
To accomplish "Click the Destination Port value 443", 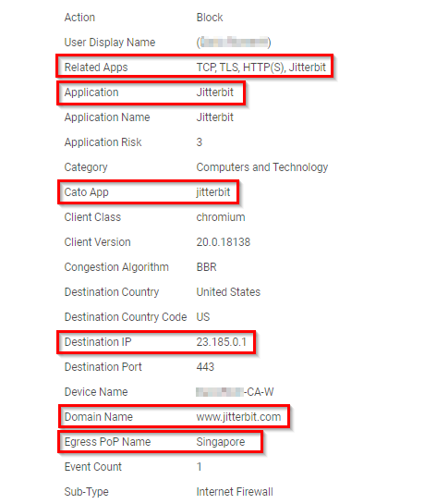I will click(x=205, y=367).
